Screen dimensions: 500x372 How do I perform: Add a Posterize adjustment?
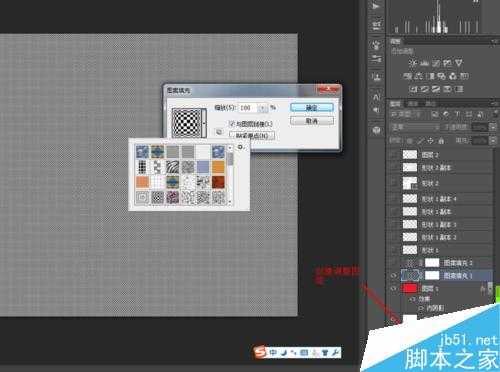[424, 89]
